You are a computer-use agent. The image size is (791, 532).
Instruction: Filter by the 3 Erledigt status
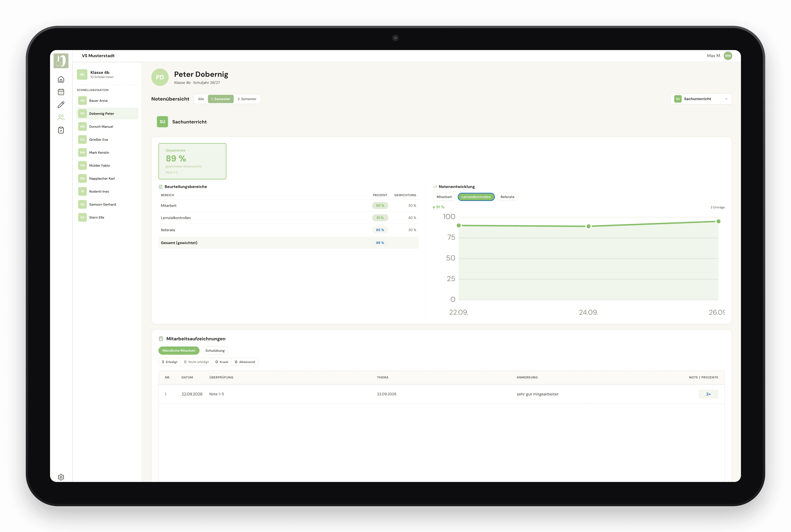(170, 362)
